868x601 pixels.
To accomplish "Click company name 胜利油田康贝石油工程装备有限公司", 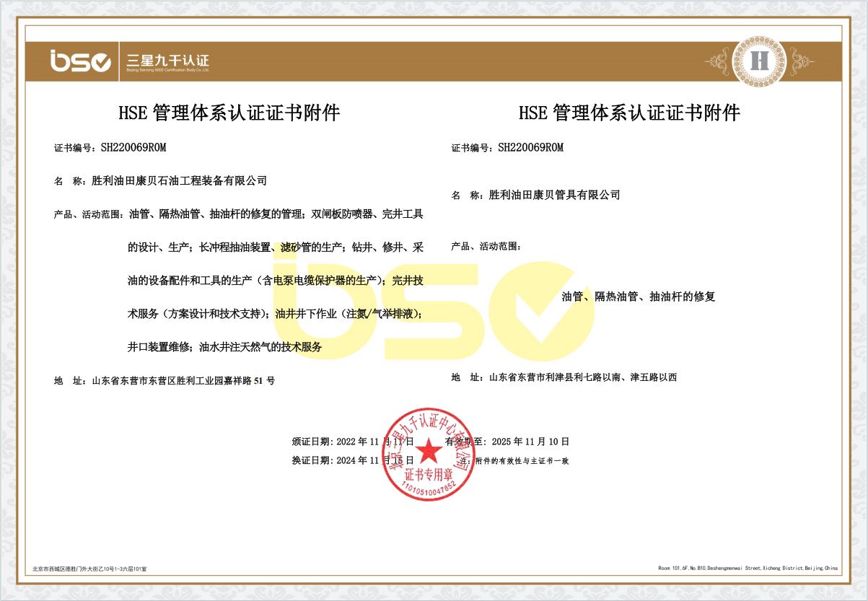I will [180, 180].
